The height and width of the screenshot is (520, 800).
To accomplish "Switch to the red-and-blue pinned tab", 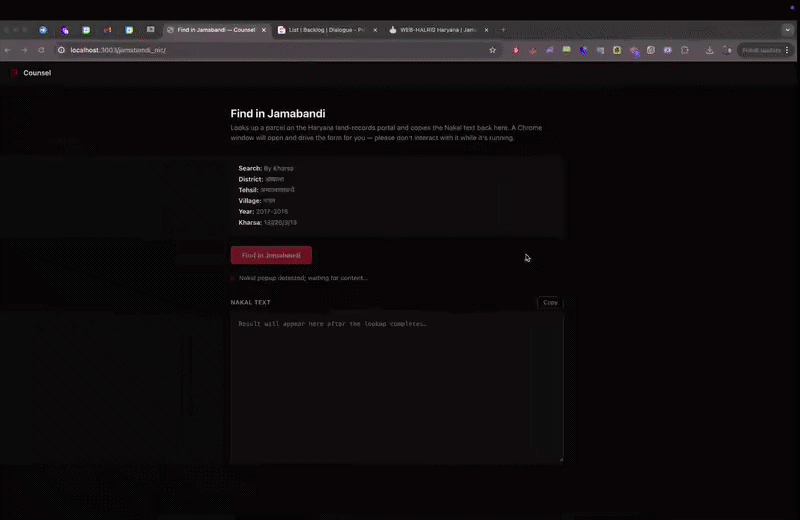I will 108,30.
